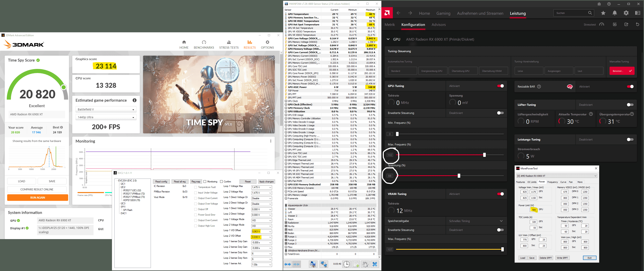Click VRAM Max. Frequenz slider handle
The height and width of the screenshot is (271, 644).
click(502, 249)
